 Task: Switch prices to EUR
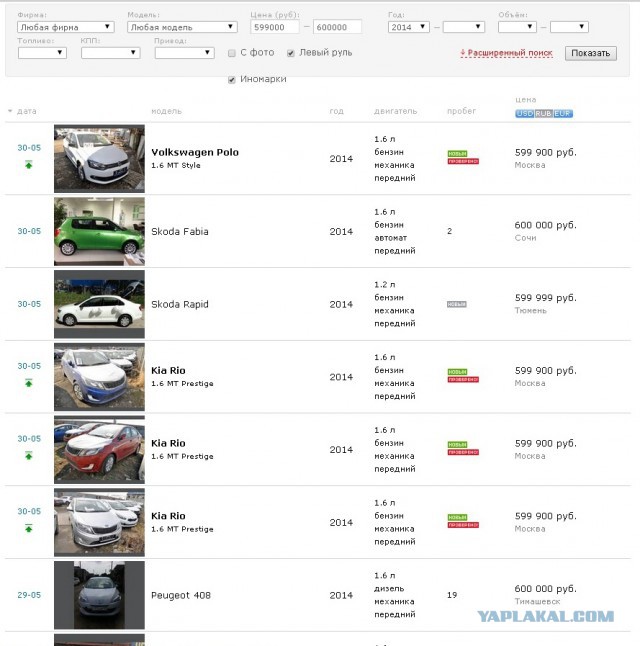563,113
